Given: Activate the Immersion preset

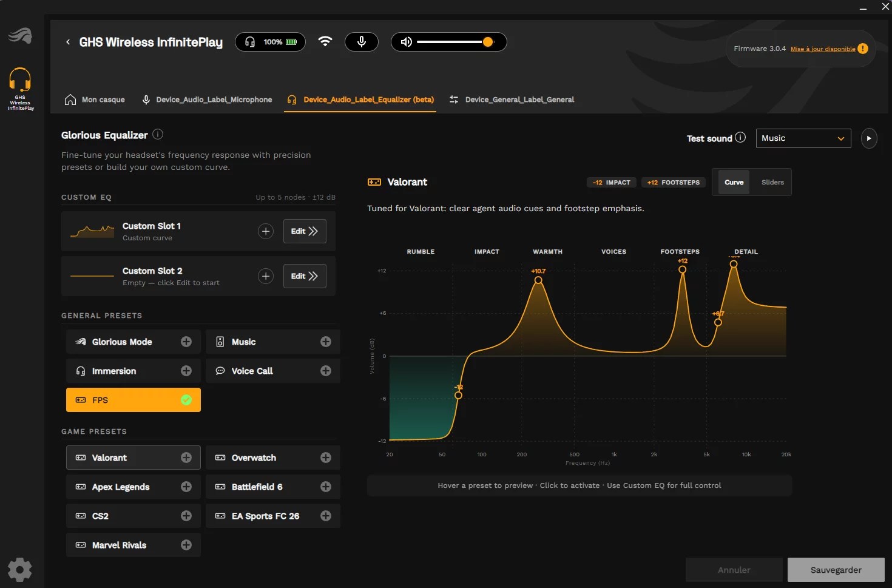Looking at the screenshot, I should pyautogui.click(x=133, y=371).
